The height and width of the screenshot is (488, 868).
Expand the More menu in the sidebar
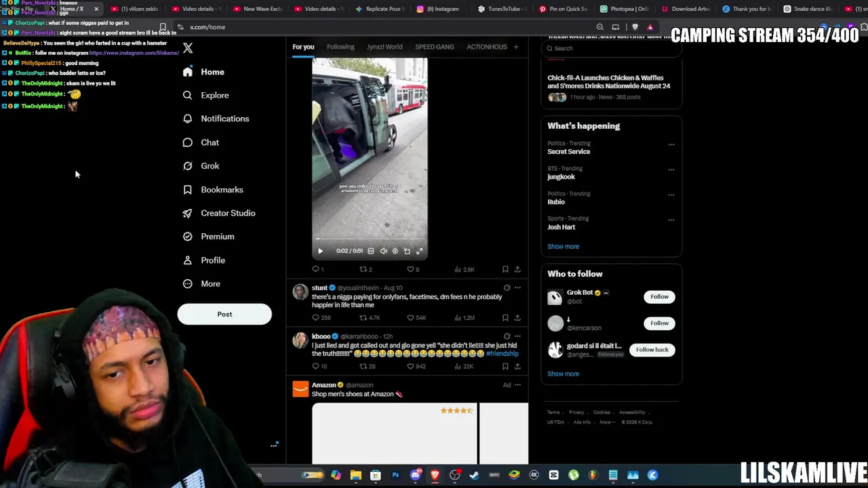tap(201, 284)
